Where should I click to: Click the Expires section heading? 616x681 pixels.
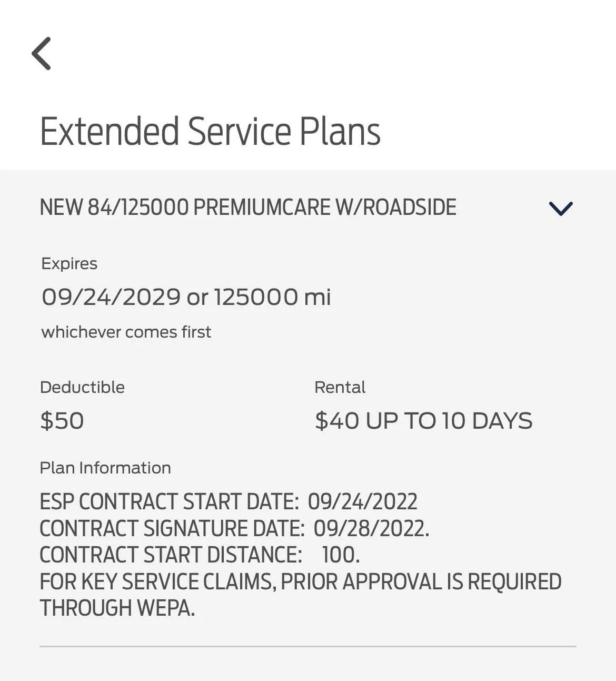click(x=69, y=263)
